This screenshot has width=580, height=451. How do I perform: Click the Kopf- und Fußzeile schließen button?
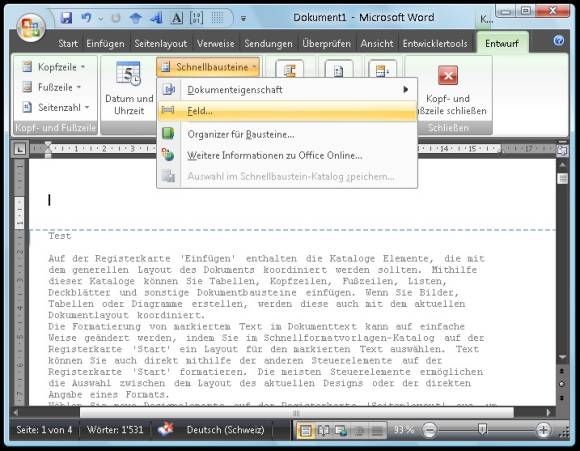(x=448, y=90)
